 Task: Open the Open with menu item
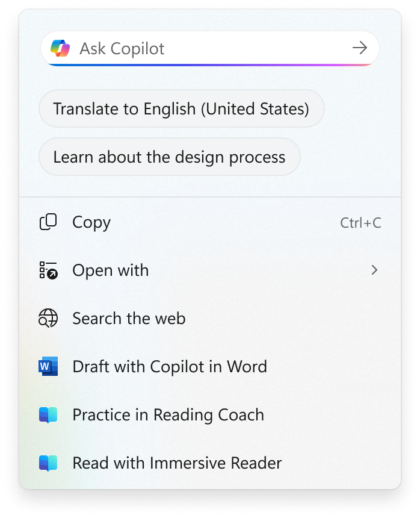tap(111, 270)
